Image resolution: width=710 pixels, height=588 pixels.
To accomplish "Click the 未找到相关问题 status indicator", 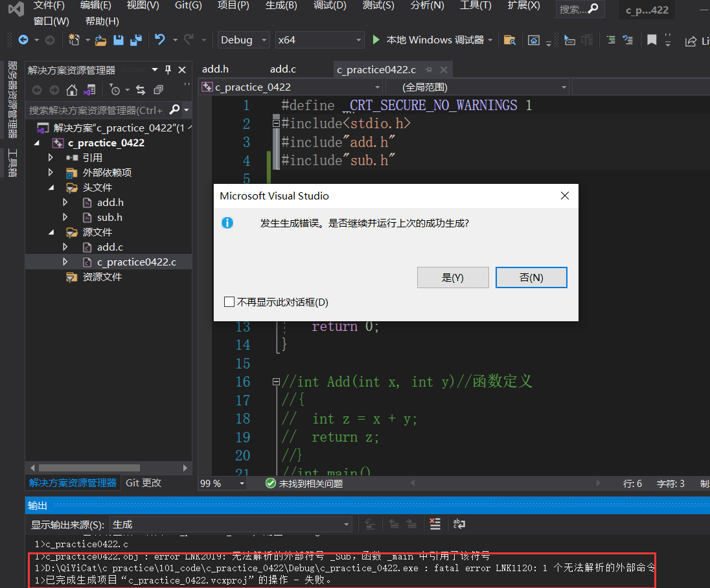I will pos(304,484).
